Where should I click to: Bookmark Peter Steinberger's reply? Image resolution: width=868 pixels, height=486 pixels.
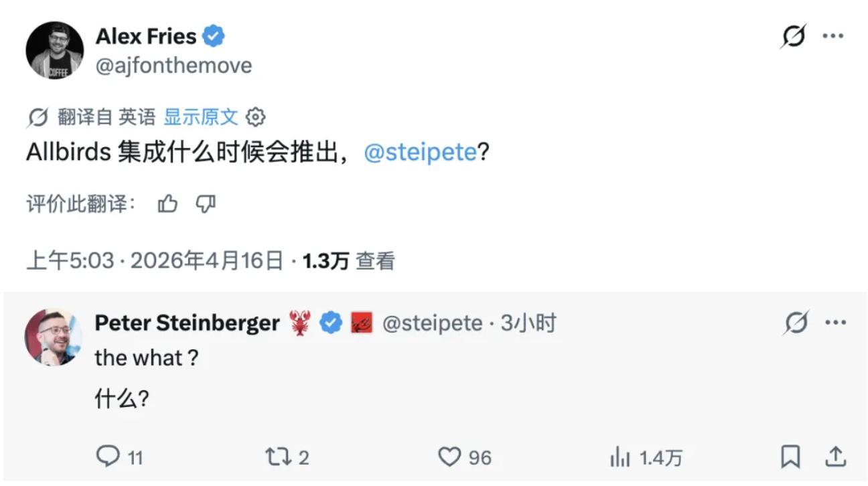pos(791,457)
